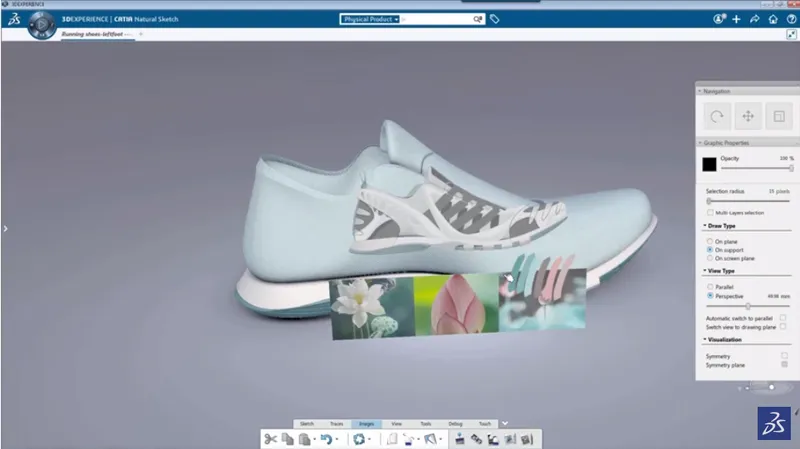Enable Multi-layers selection checkbox
This screenshot has height=449, width=800.
point(710,212)
